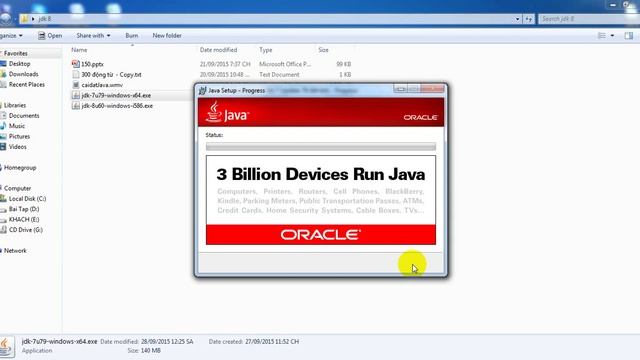This screenshot has width=640, height=360.
Task: Click the Back navigation button in Explorer
Action: [5, 18]
